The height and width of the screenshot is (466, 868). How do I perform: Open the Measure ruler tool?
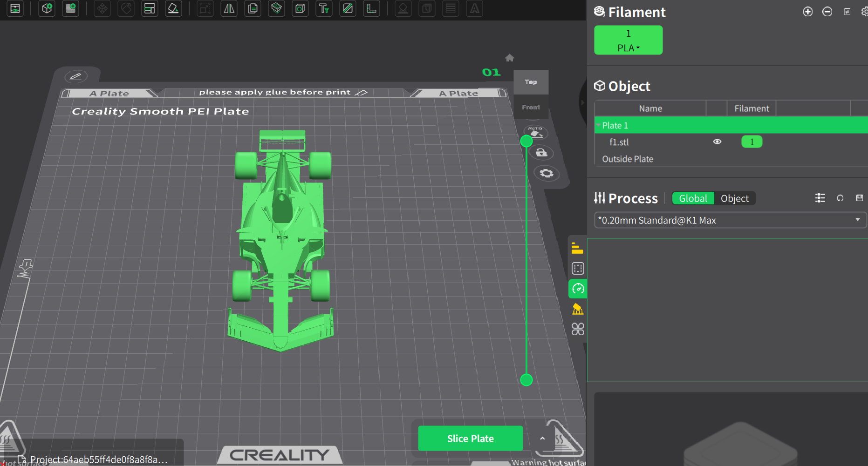[x=371, y=9]
